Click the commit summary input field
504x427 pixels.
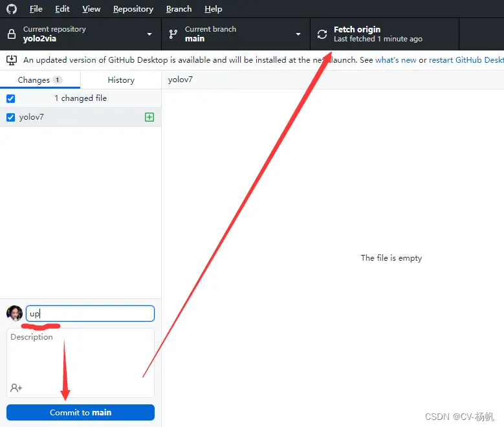click(90, 314)
